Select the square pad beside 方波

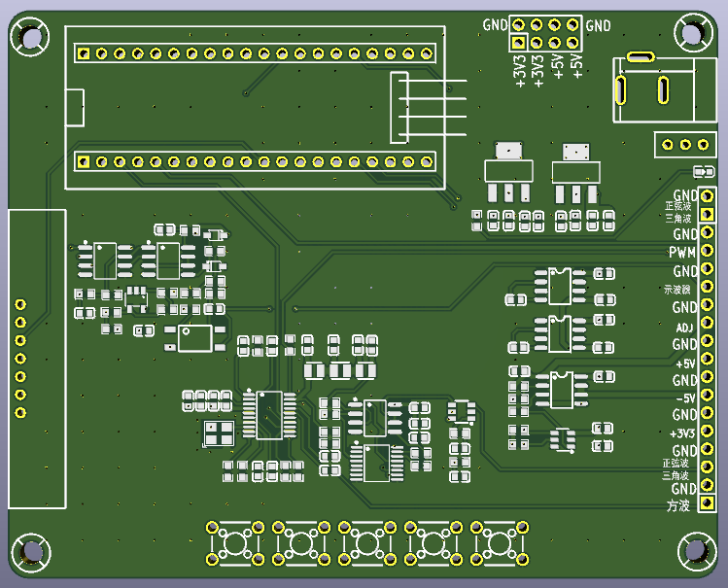(707, 502)
